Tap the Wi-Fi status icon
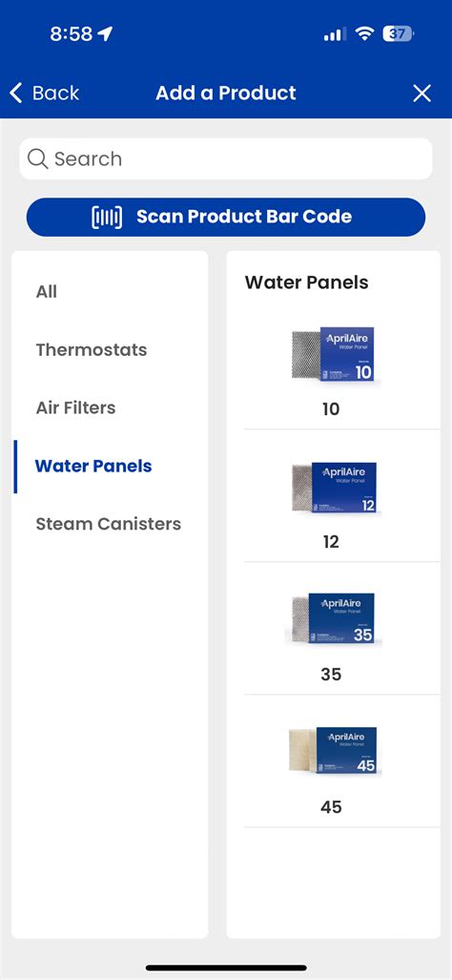 pyautogui.click(x=364, y=33)
